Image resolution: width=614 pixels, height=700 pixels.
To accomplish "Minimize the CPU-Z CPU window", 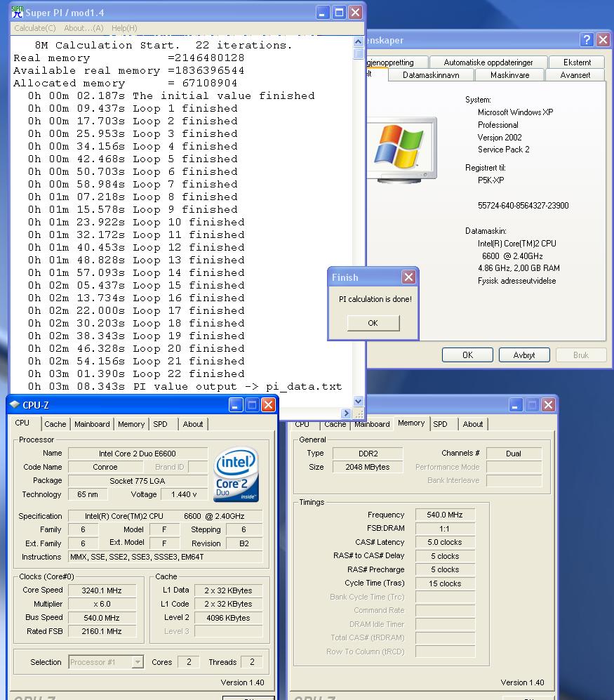I will (x=236, y=405).
